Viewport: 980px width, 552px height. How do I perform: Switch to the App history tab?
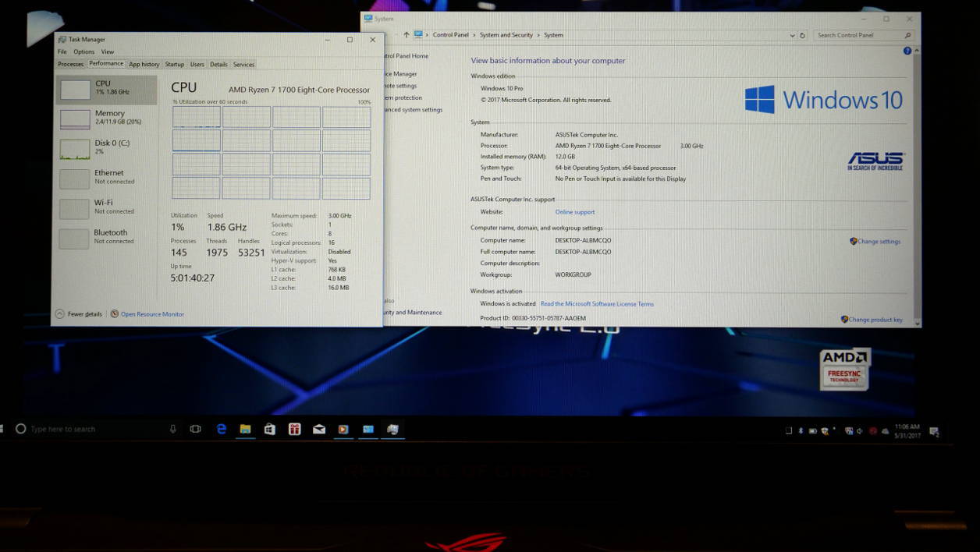(144, 65)
